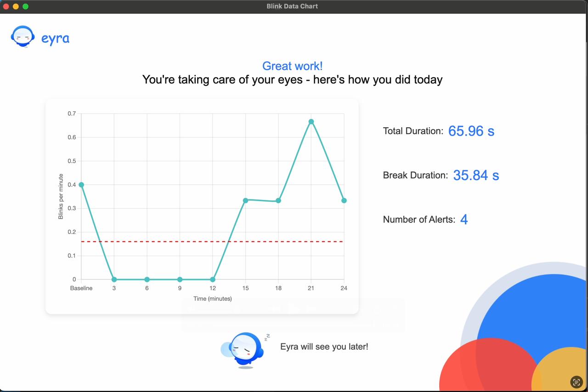Click the "Break Duration:" label

(415, 175)
